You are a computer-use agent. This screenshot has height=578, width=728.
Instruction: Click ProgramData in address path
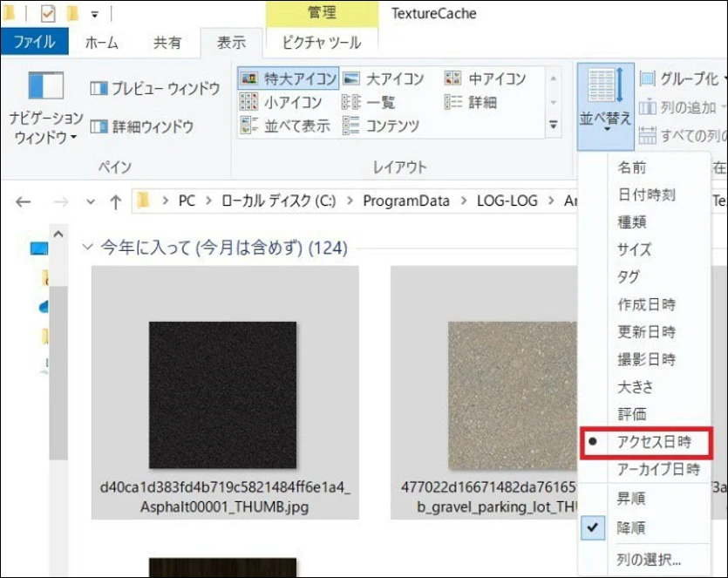click(x=406, y=201)
